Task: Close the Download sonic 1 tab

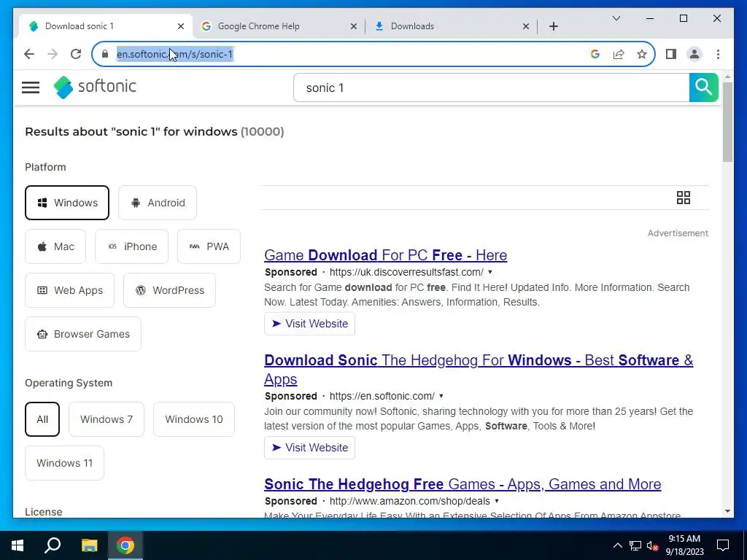Action: click(181, 26)
